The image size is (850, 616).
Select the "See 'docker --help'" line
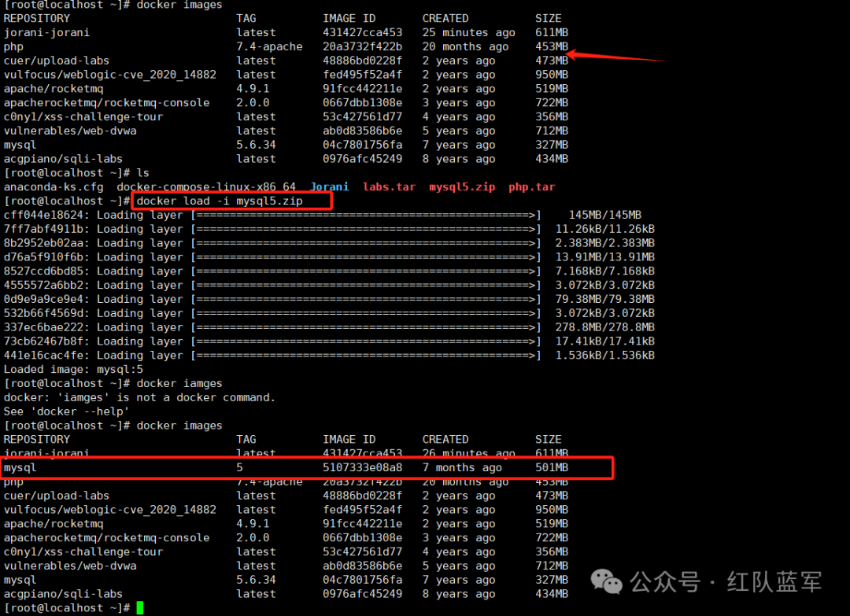67,411
